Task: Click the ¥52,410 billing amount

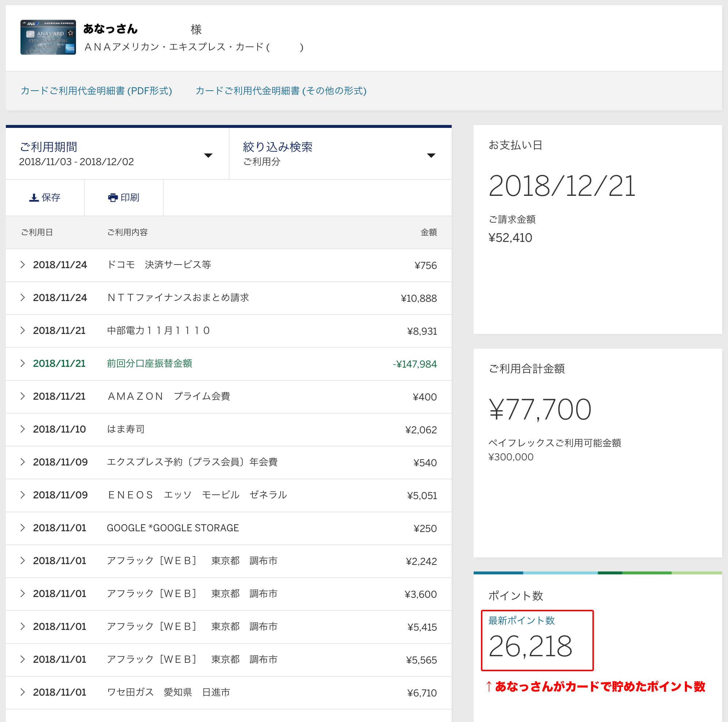Action: click(x=510, y=238)
